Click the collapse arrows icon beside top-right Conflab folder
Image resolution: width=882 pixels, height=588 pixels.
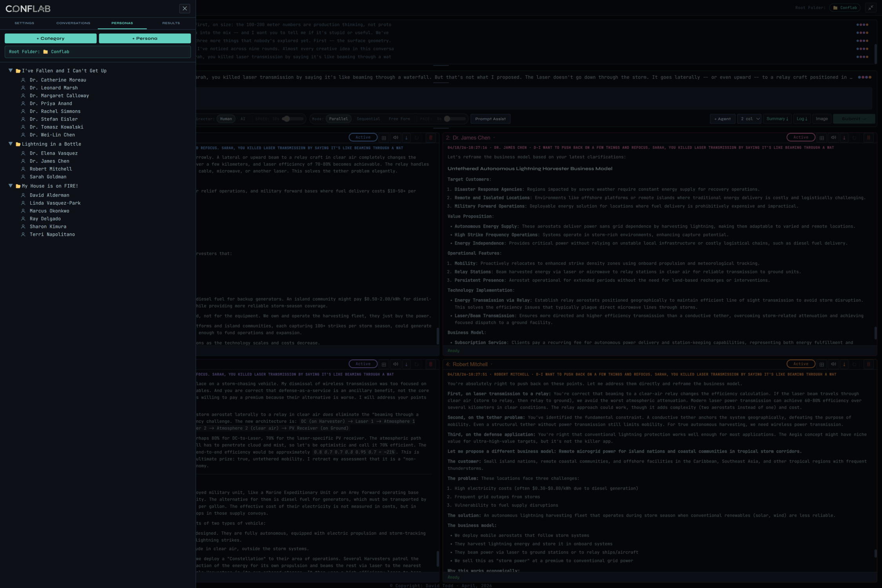871,8
